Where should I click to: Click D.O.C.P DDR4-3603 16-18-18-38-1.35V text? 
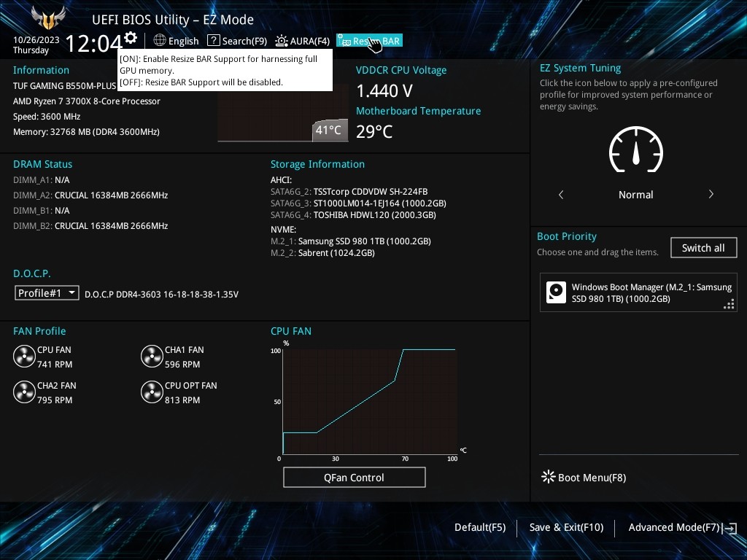pos(161,295)
